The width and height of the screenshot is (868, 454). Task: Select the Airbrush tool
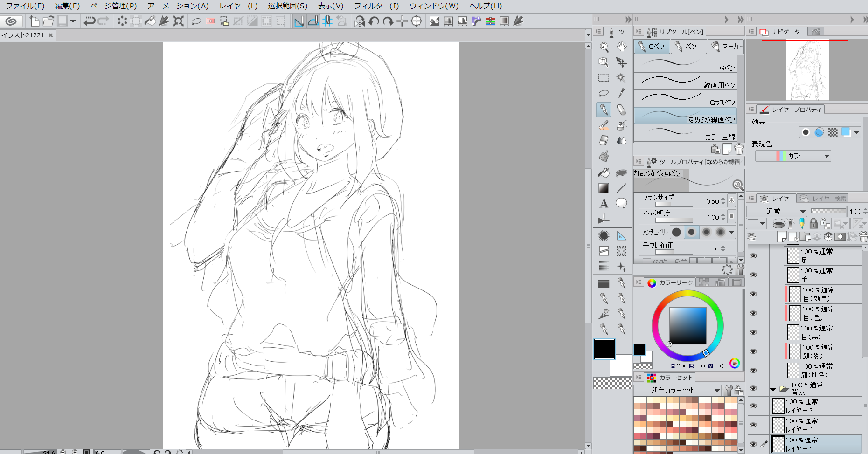[621, 125]
